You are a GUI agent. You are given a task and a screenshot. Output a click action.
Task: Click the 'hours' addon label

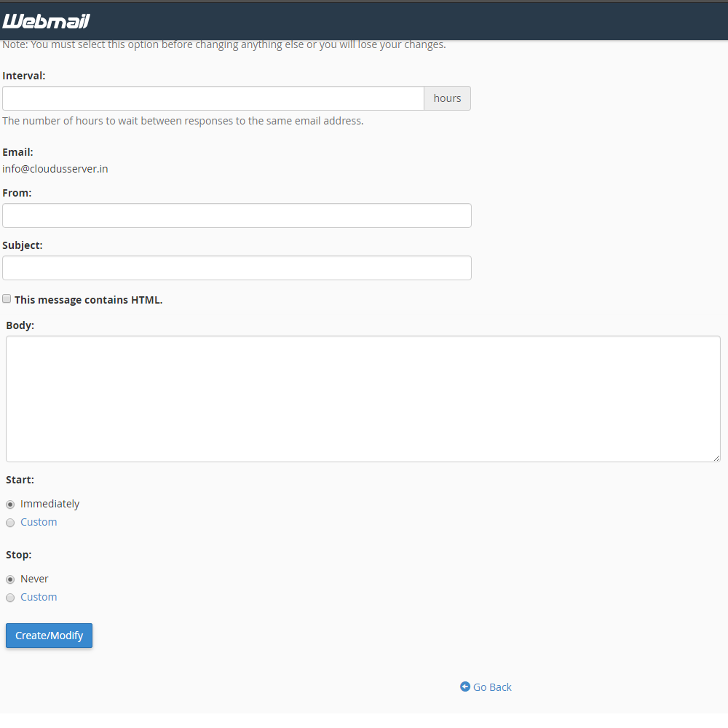(x=447, y=98)
